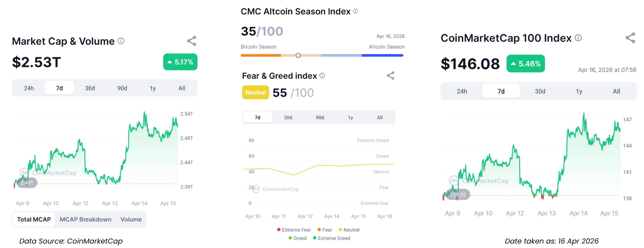Open info icon beside Market Cap & Volume
Screen dimensions: 644x248
coord(121,41)
